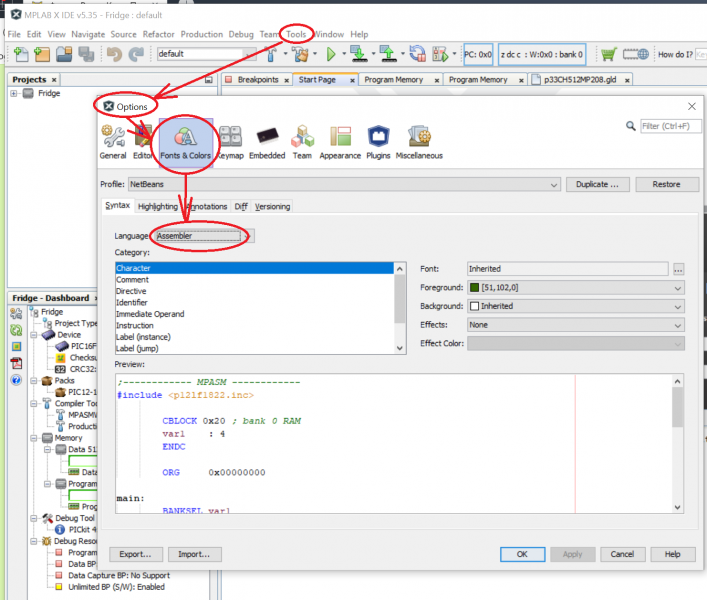Collapse the Memory node in Dashboard

(x=34, y=438)
